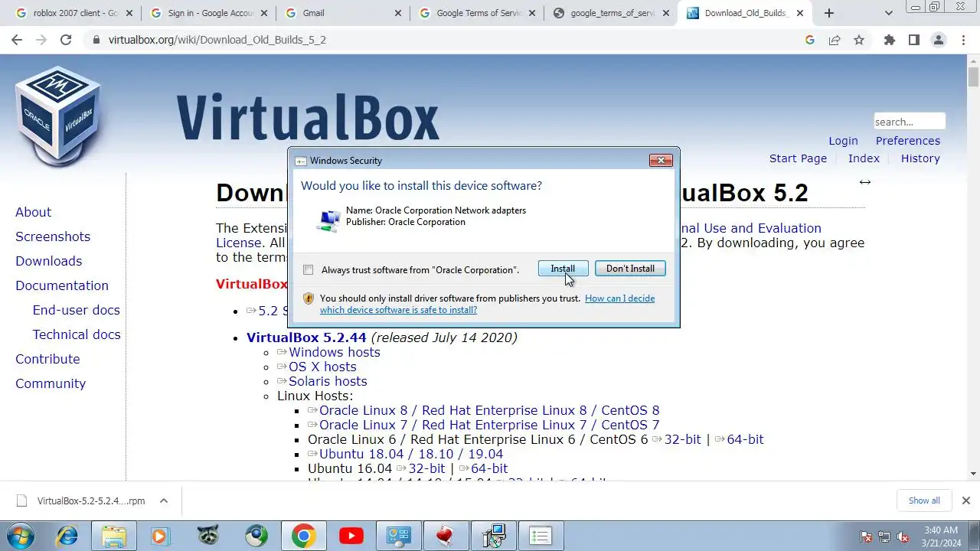Open Preferences link
This screenshot has height=551, width=980.
point(907,141)
